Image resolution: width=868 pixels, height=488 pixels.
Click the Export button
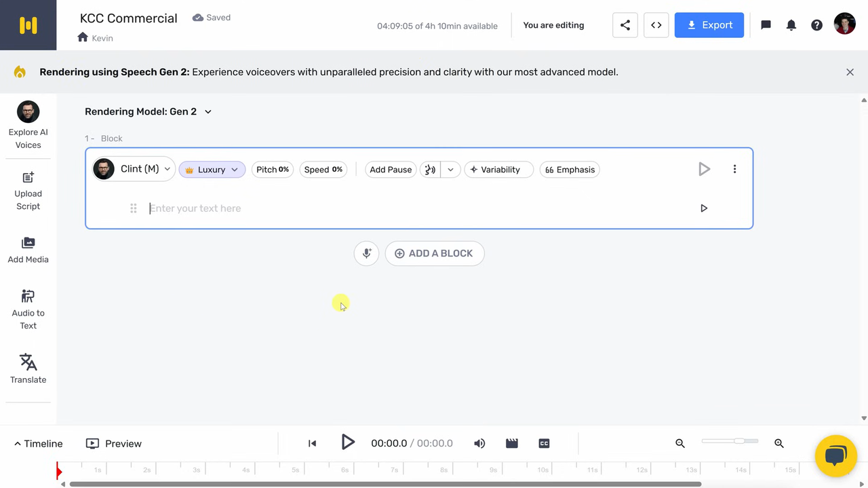pyautogui.click(x=709, y=25)
